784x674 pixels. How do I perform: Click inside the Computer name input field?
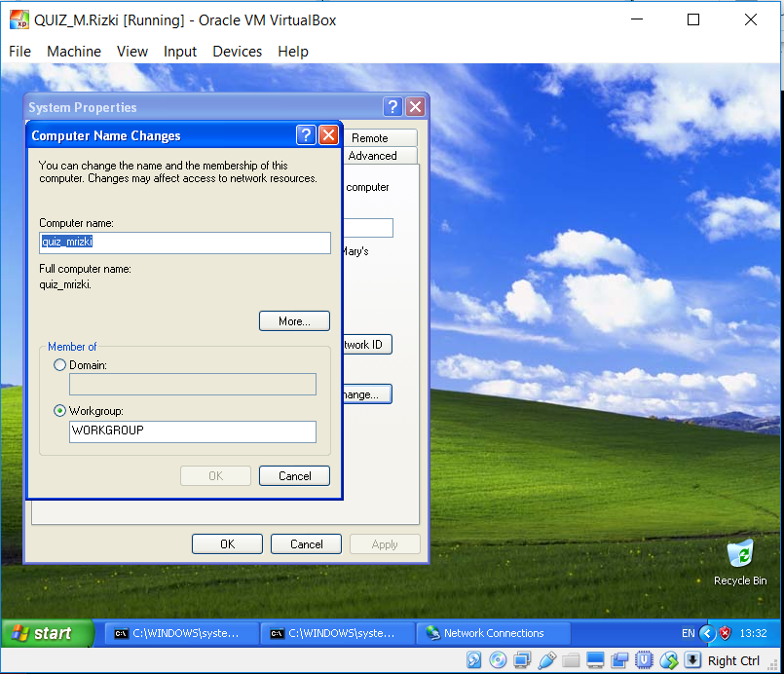click(185, 243)
